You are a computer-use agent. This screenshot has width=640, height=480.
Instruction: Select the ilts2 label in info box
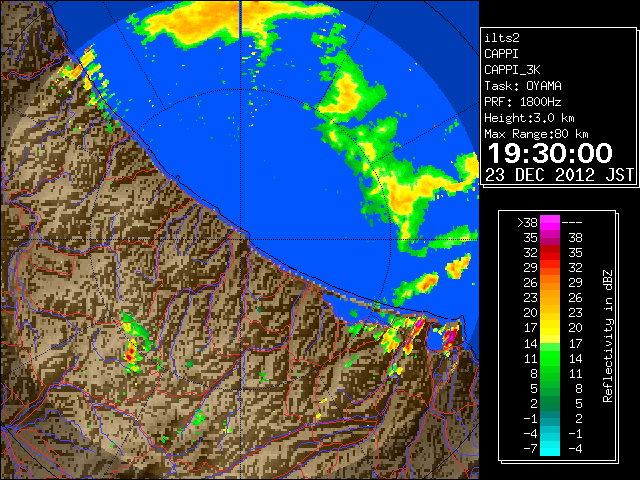point(502,38)
